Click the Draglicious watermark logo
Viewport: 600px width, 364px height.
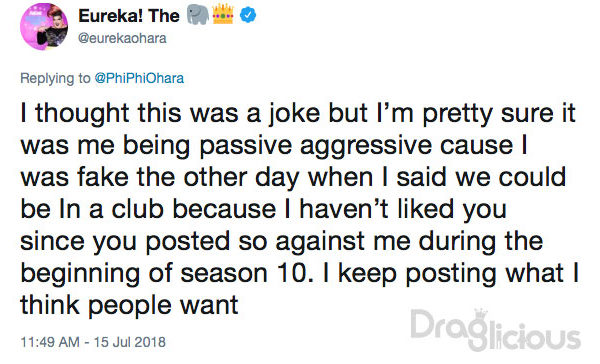496,330
